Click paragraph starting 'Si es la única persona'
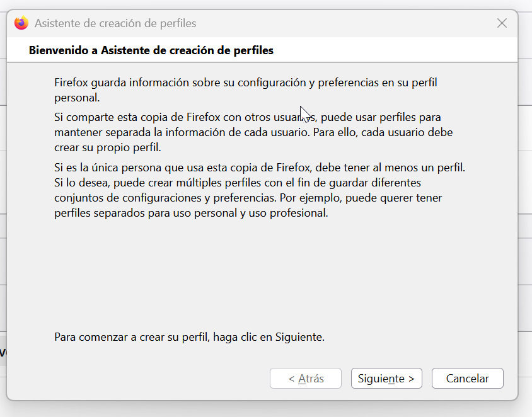 coord(260,190)
